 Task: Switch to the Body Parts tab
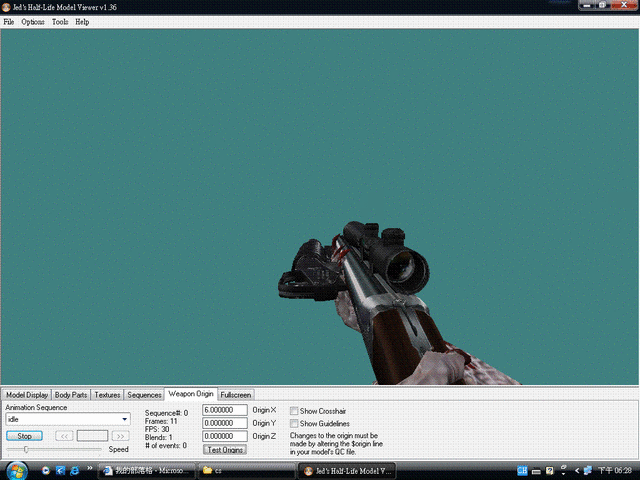pyautogui.click(x=71, y=395)
